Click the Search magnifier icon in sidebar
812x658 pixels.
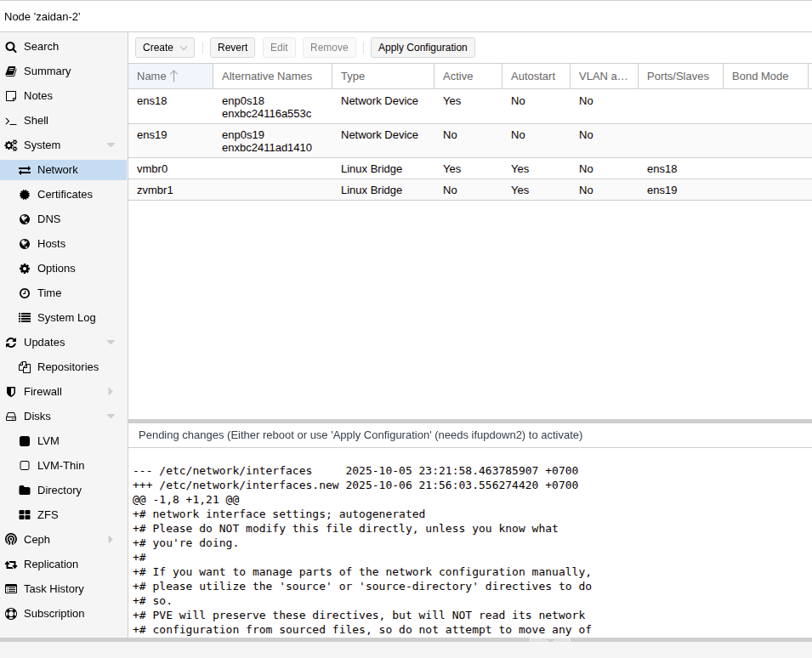[x=11, y=47]
